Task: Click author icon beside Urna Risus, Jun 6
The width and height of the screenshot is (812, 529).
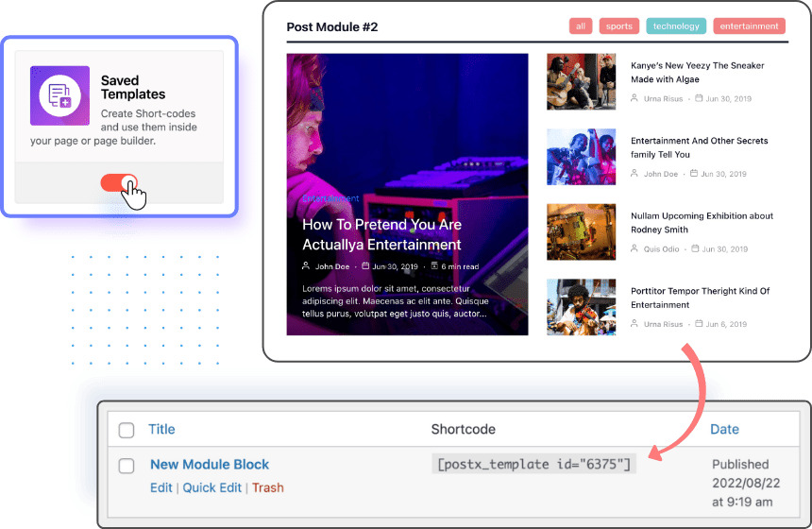Action: [x=634, y=323]
